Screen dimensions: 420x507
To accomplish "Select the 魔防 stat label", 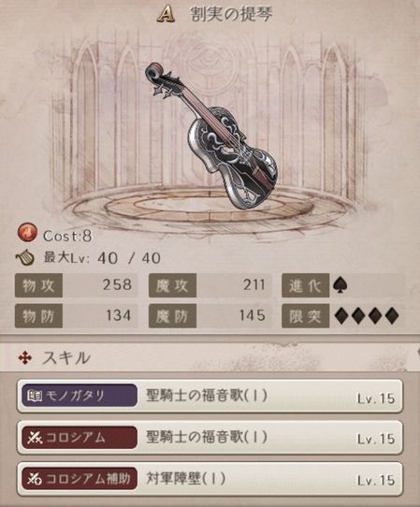I will (x=172, y=316).
